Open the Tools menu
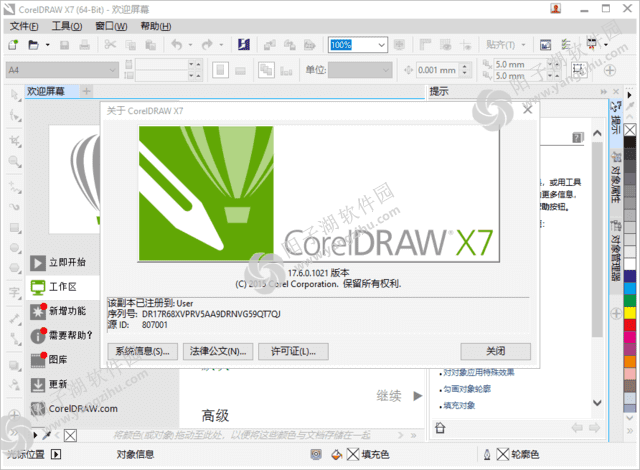640x470 pixels. 67,27
